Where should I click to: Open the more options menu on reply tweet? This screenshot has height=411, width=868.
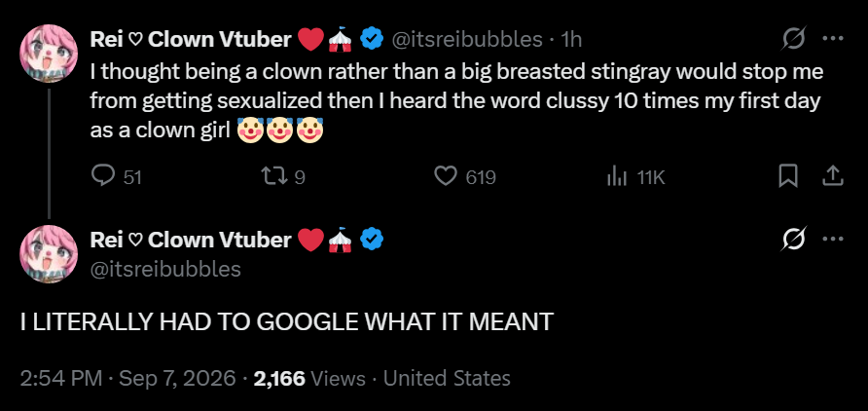click(x=833, y=240)
